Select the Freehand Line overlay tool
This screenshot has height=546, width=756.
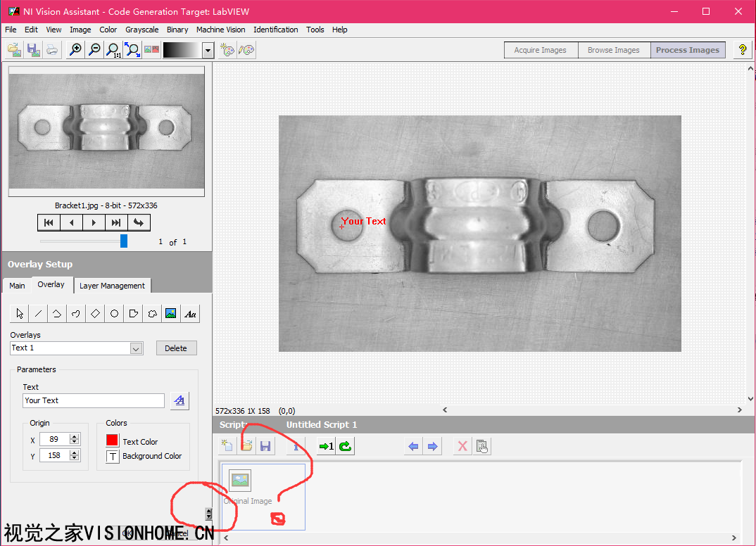(x=76, y=314)
